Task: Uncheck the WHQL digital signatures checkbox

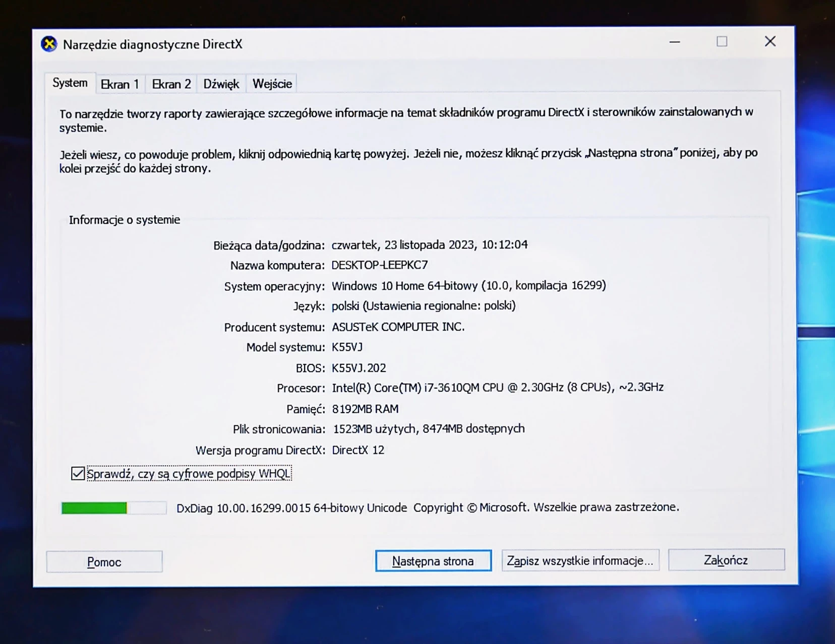Action: [78, 474]
